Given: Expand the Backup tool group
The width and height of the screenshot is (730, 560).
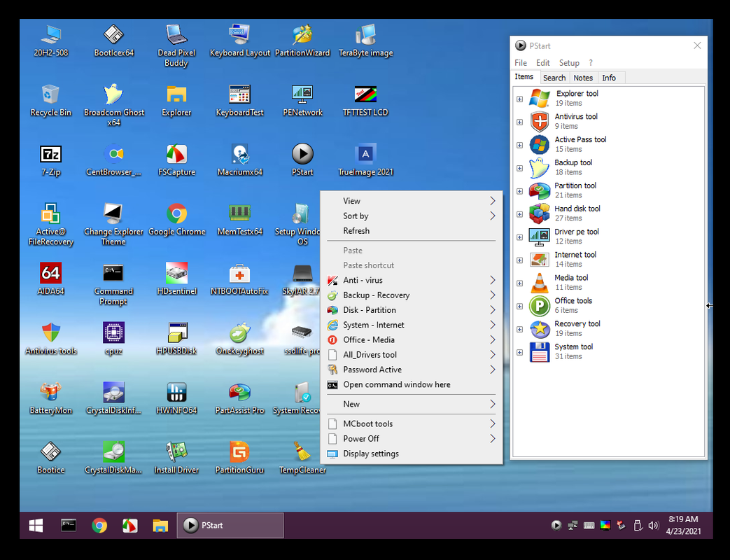Looking at the screenshot, I should pyautogui.click(x=519, y=168).
